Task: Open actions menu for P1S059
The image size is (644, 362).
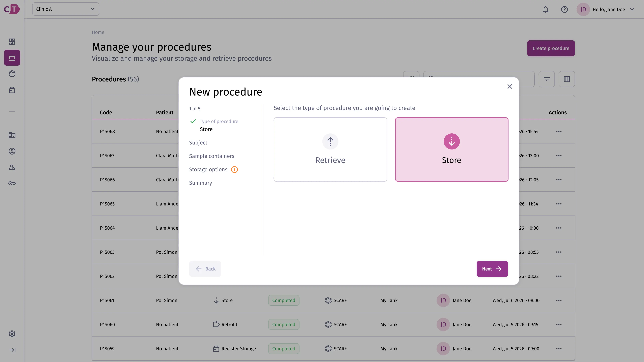Action: pyautogui.click(x=559, y=349)
